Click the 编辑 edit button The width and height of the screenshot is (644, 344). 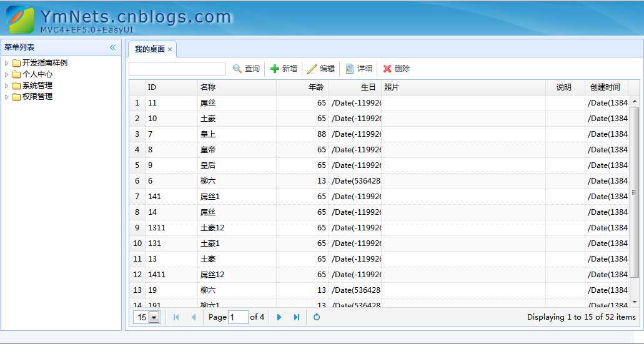tap(321, 69)
